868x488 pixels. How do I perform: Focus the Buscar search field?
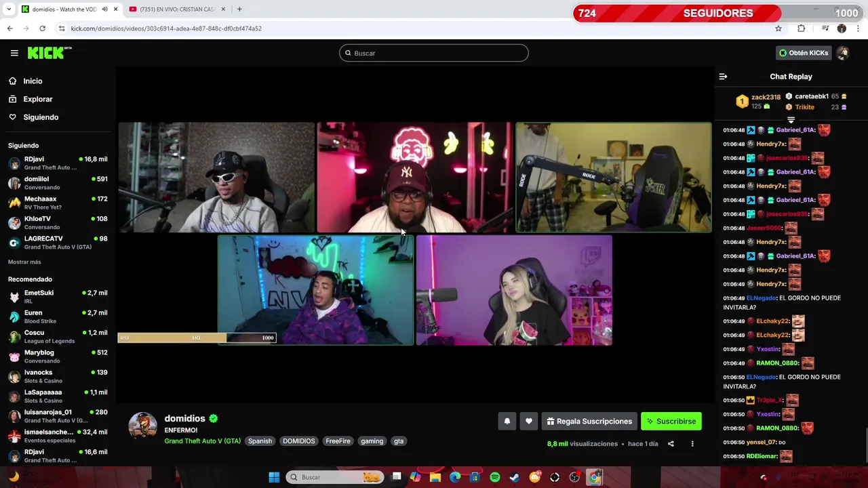[434, 53]
